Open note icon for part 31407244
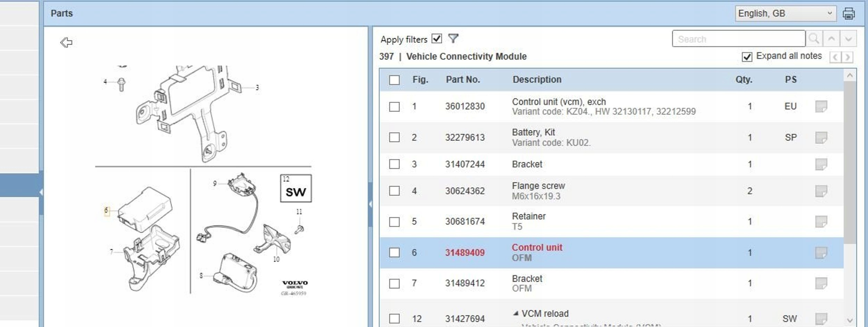This screenshot has width=868, height=327. (x=821, y=164)
